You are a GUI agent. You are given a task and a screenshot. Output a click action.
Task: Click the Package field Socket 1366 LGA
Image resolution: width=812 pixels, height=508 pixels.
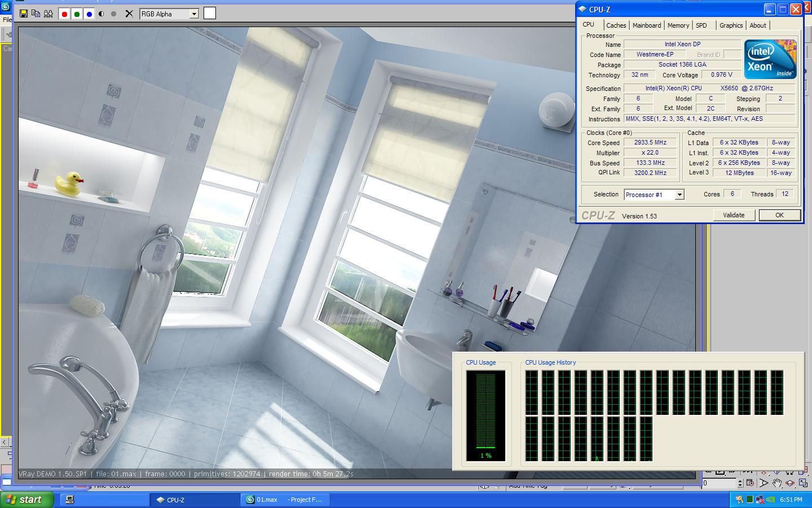(x=682, y=65)
